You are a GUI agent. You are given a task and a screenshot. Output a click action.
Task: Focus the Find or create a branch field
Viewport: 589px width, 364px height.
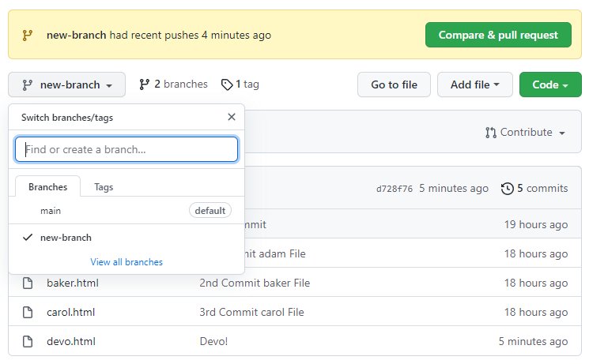pyautogui.click(x=126, y=149)
